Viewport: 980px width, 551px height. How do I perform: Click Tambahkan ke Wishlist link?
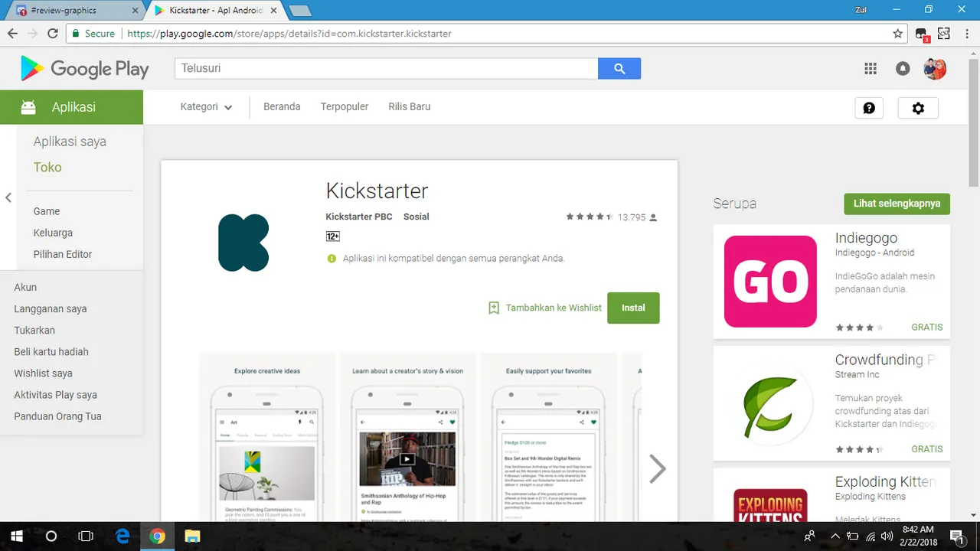tap(554, 308)
